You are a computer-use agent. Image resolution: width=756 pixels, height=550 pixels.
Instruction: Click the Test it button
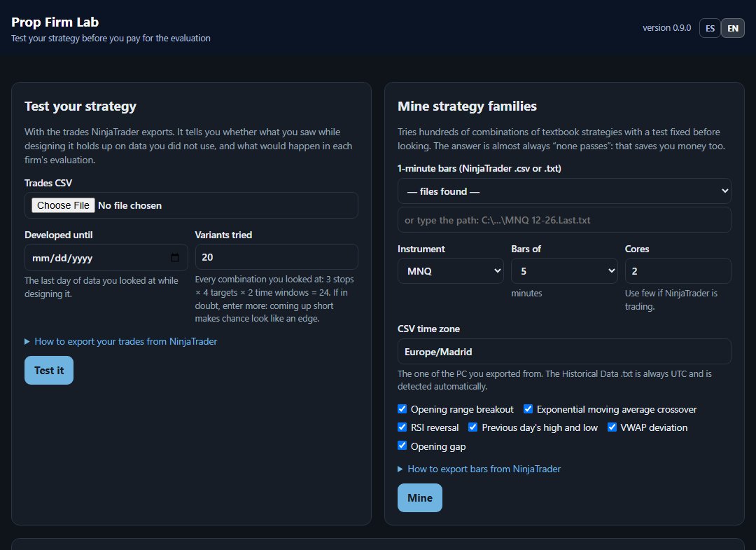(x=49, y=371)
